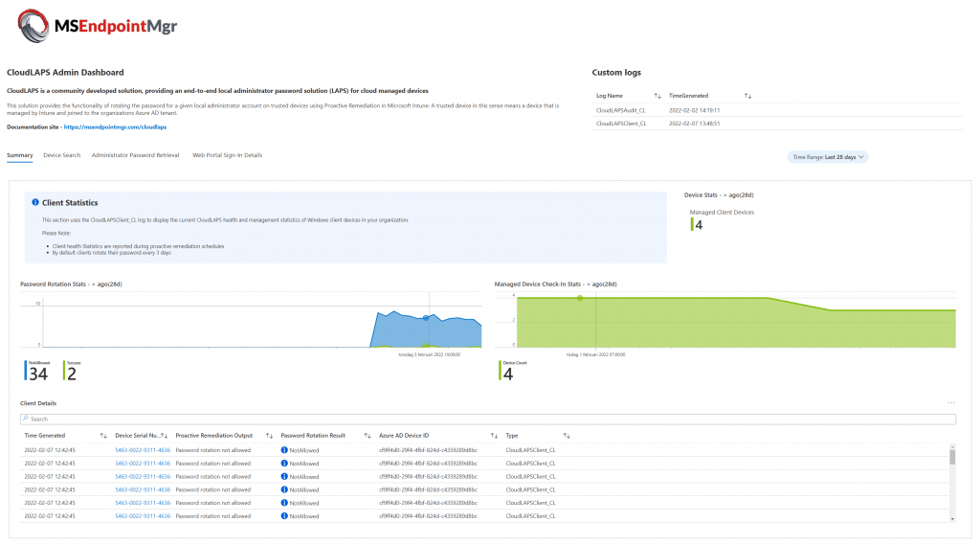Sort by Device Serial Number column
The width and height of the screenshot is (980, 545).
[x=164, y=436]
